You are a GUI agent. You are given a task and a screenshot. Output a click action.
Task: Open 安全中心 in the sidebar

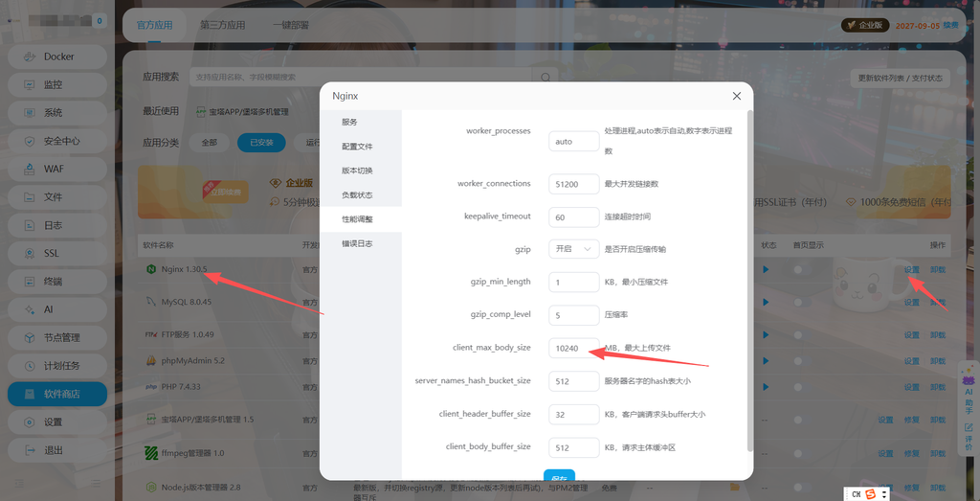56,141
